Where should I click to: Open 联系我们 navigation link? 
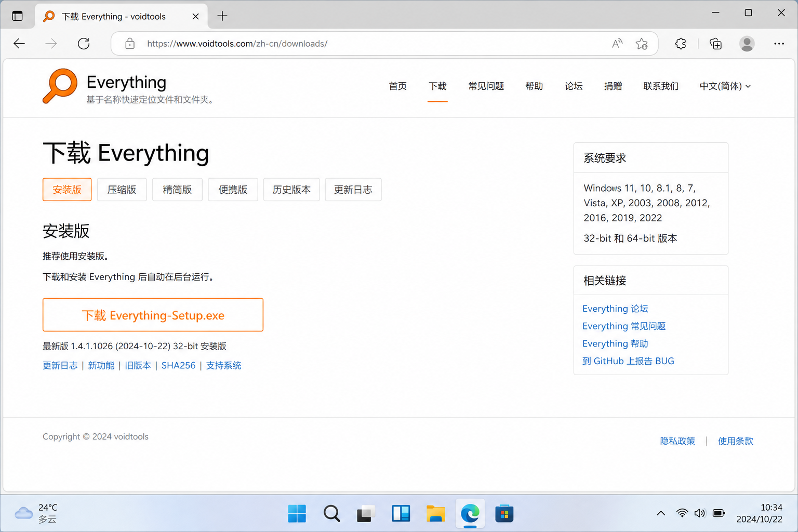661,86
